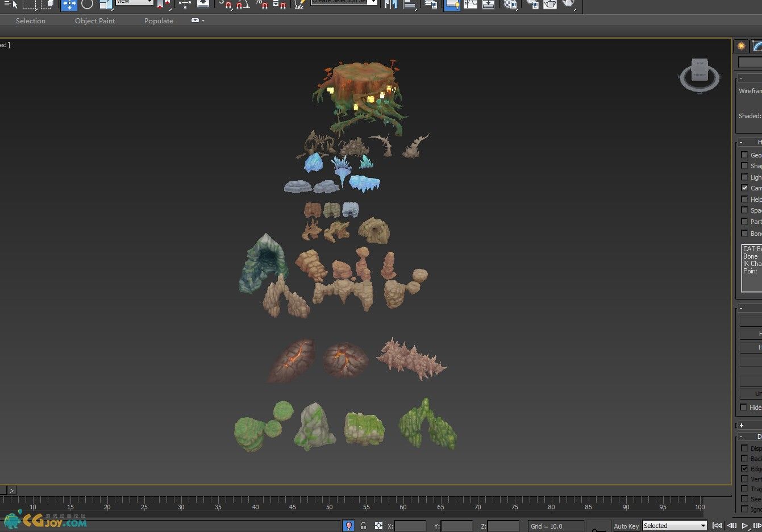
Task: Collapse the Hide rollout above Hide Frozen
Action: click(749, 308)
